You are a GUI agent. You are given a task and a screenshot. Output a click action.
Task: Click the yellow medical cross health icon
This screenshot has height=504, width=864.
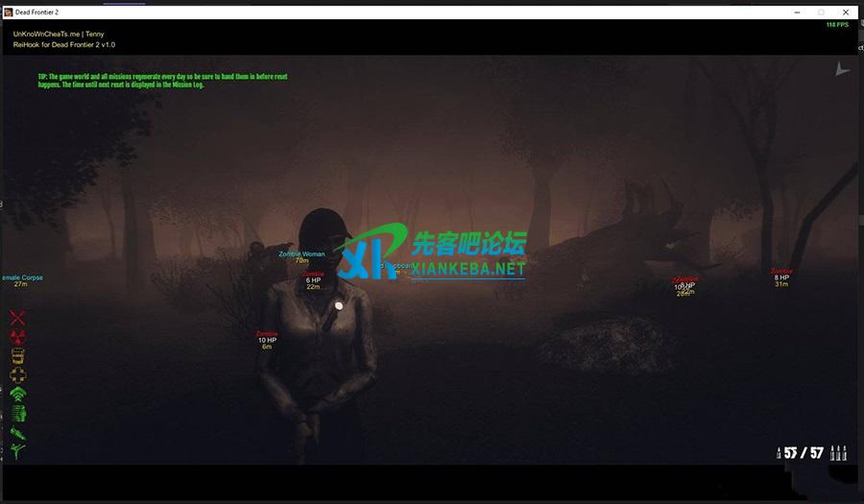click(17, 375)
